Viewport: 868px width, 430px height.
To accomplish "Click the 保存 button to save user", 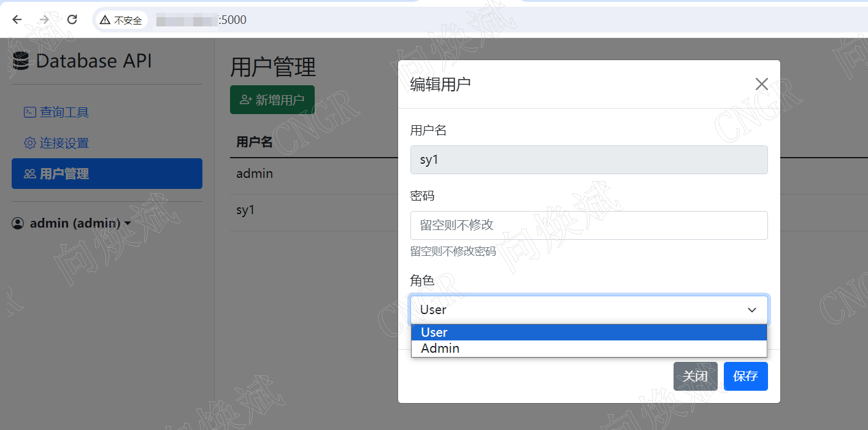I will tap(745, 376).
